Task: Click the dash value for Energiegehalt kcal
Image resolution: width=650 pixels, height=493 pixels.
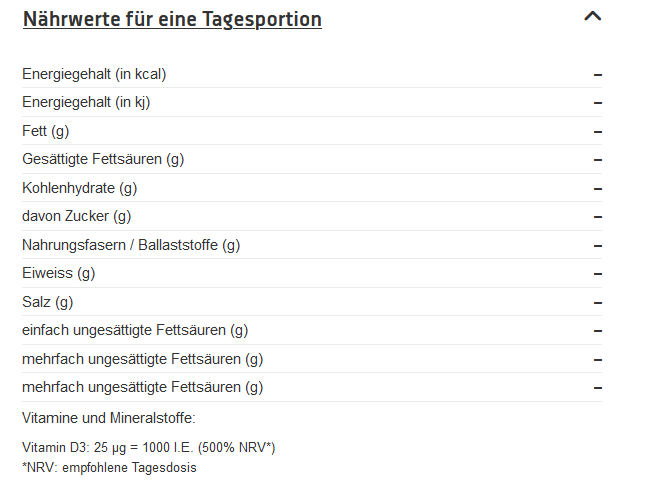Action: tap(597, 75)
